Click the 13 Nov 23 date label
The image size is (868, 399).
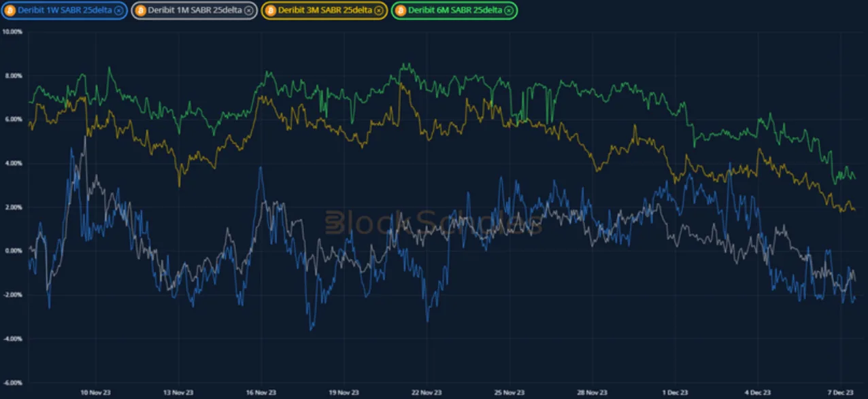click(177, 392)
